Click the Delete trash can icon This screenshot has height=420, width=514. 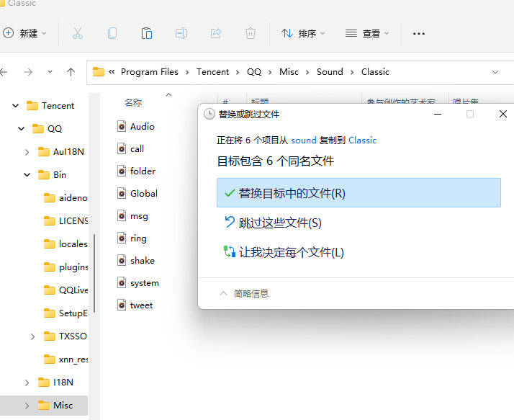point(250,33)
